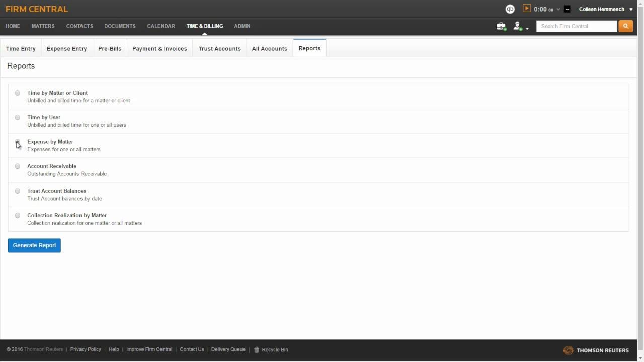This screenshot has height=362, width=644.
Task: Click the Generate Report button
Action: (34, 245)
